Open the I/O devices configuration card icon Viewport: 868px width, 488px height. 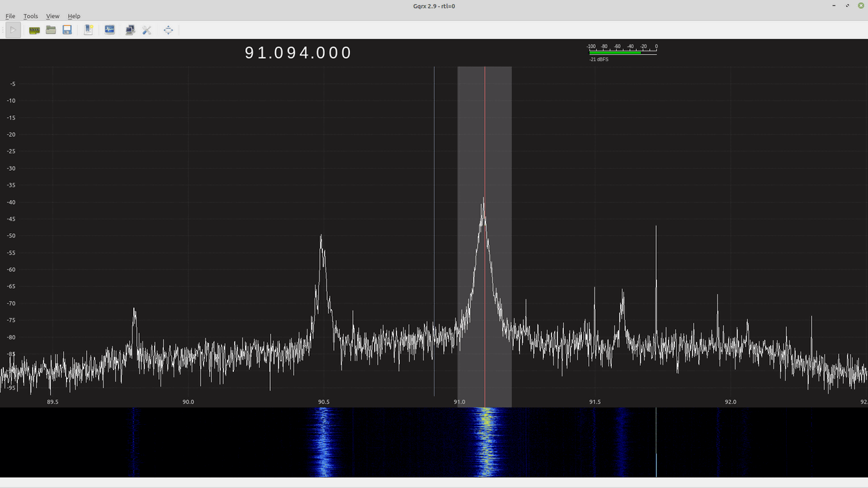34,30
